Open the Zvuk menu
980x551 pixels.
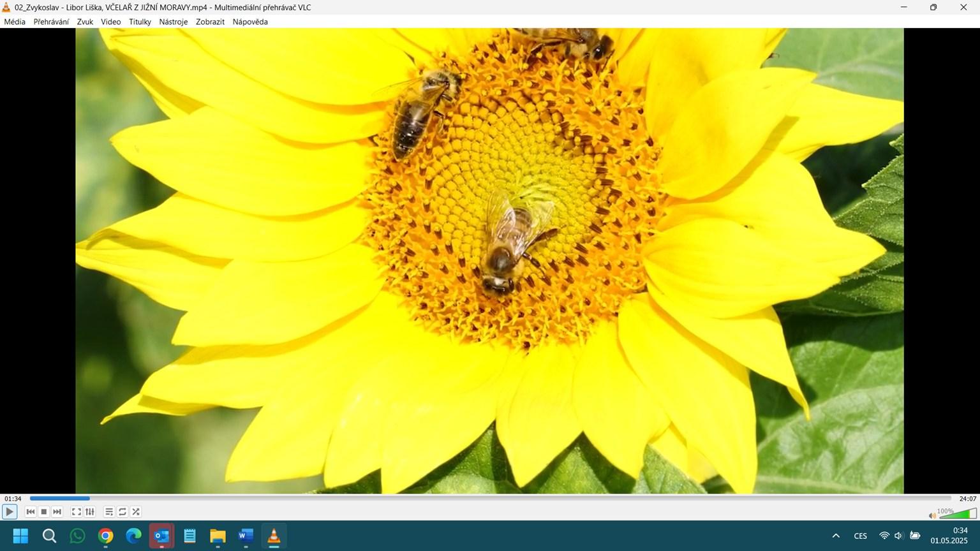85,22
